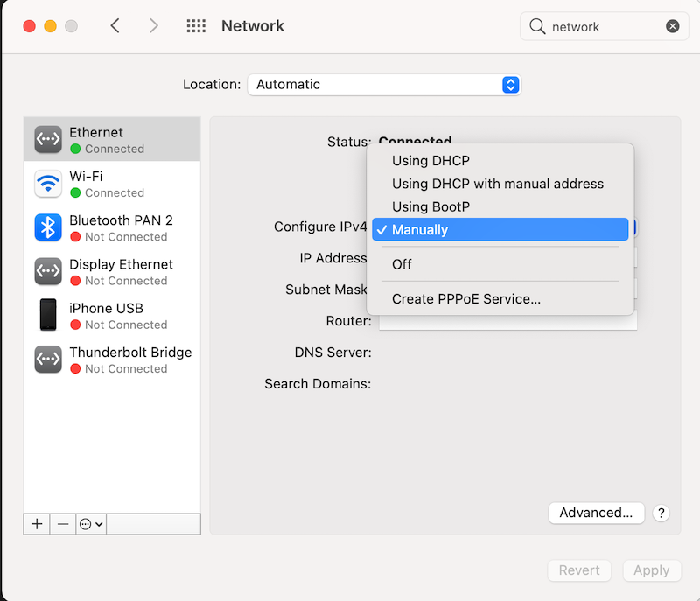Image resolution: width=700 pixels, height=601 pixels.
Task: Add a new network service
Action: click(37, 524)
